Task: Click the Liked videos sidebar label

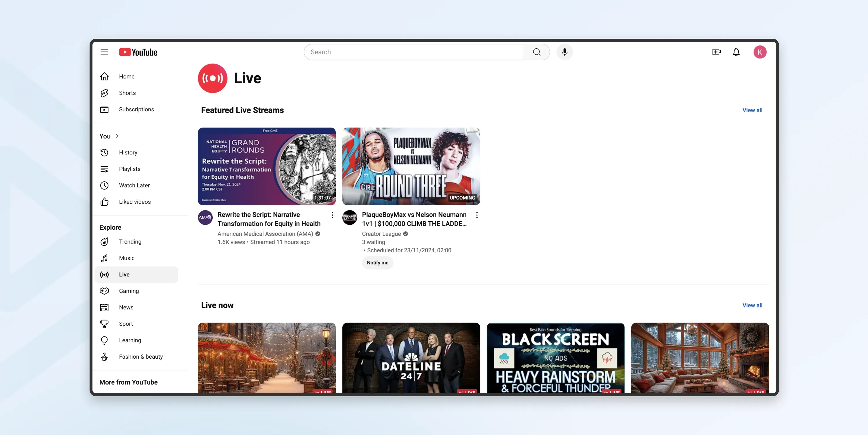Action: (135, 202)
